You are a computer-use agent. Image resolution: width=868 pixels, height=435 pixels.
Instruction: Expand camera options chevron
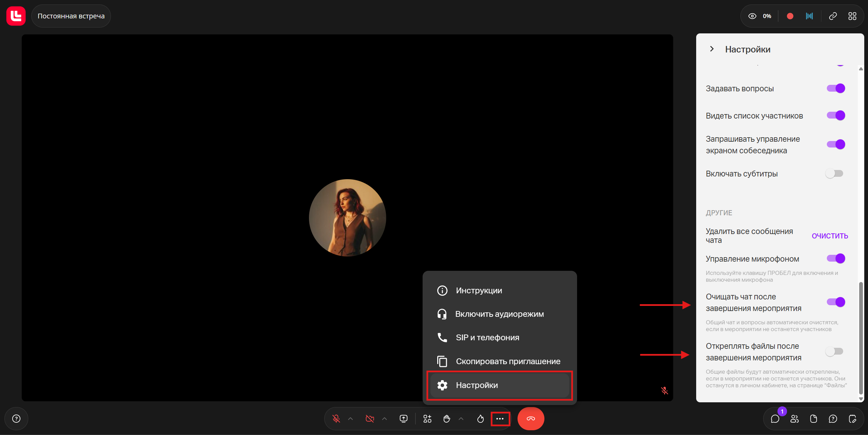pyautogui.click(x=384, y=419)
